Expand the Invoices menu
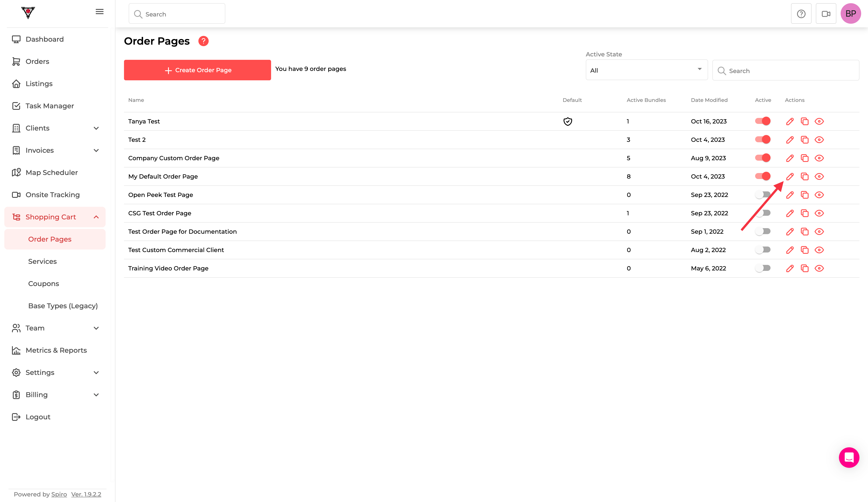This screenshot has height=502, width=868. (x=55, y=150)
